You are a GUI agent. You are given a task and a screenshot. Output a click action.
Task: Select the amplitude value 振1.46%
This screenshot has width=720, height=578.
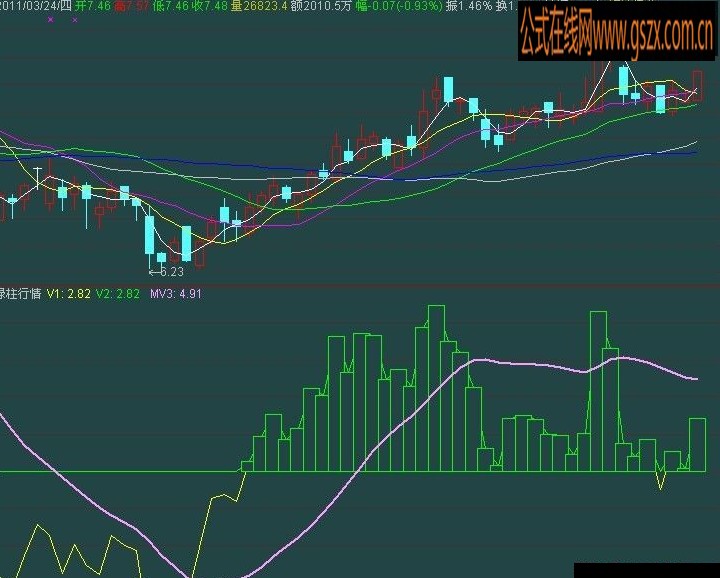coord(469,6)
